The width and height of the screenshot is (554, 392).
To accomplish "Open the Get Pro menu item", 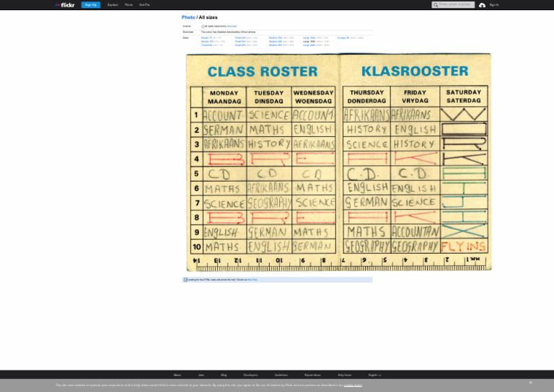I will pos(144,5).
